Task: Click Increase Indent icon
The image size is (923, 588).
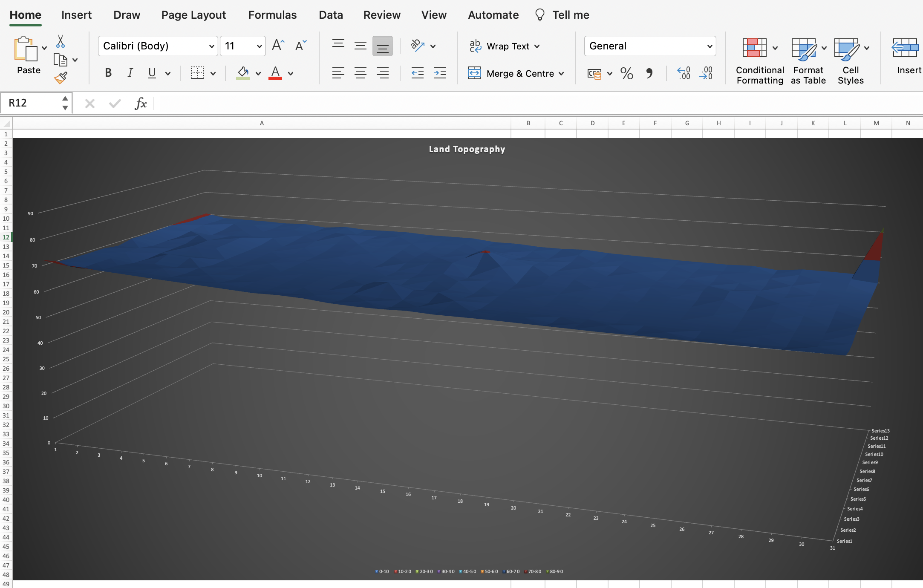Action: pyautogui.click(x=439, y=73)
